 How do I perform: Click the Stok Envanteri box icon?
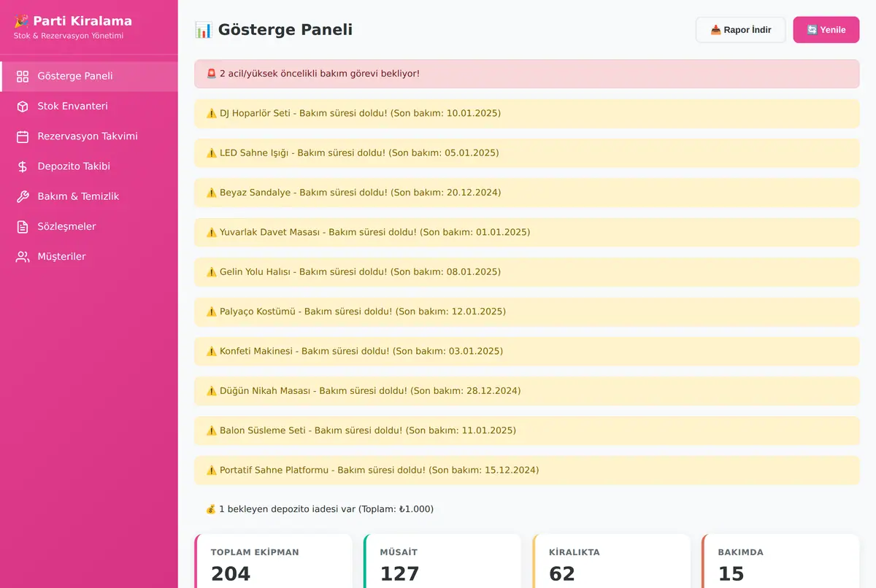23,107
